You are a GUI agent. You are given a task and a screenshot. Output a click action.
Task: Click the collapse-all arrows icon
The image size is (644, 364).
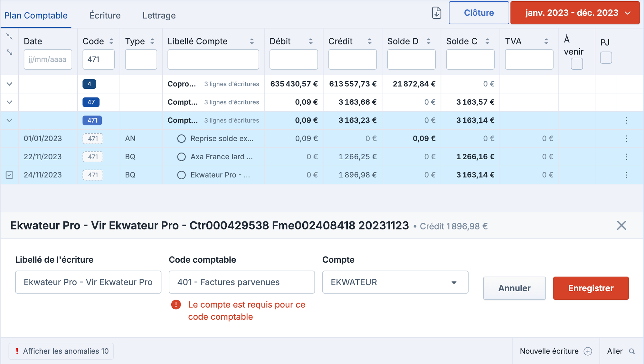tap(9, 37)
